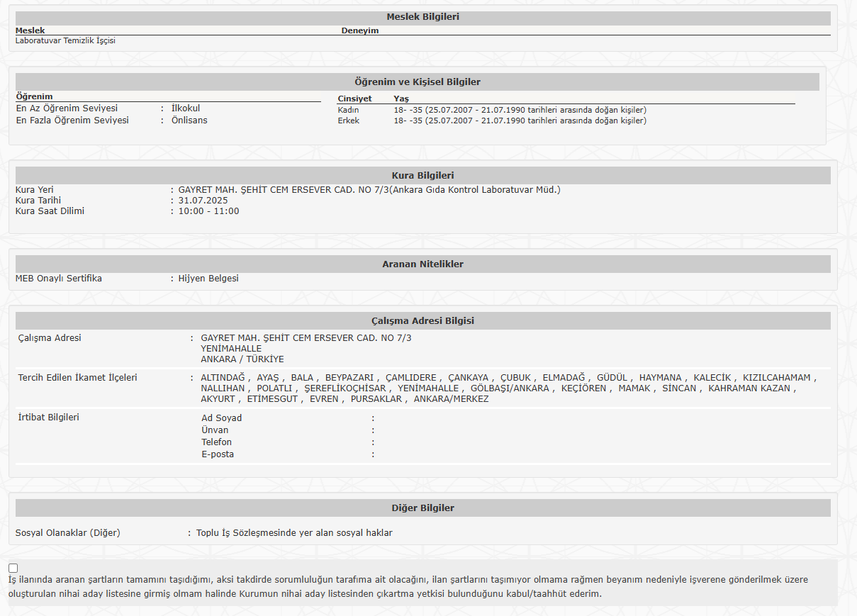Click the Çalışma Adresi Bilgisi header
The image size is (857, 616).
point(422,321)
